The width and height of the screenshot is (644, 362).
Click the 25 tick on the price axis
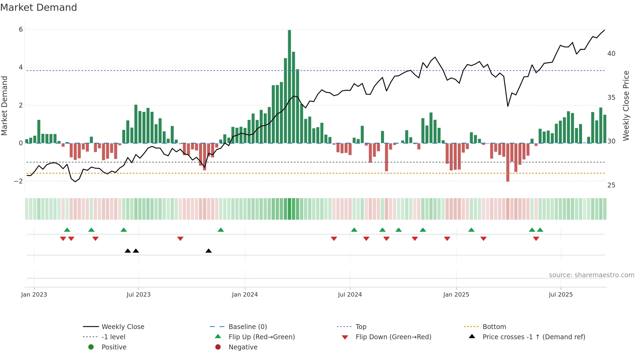tap(611, 185)
